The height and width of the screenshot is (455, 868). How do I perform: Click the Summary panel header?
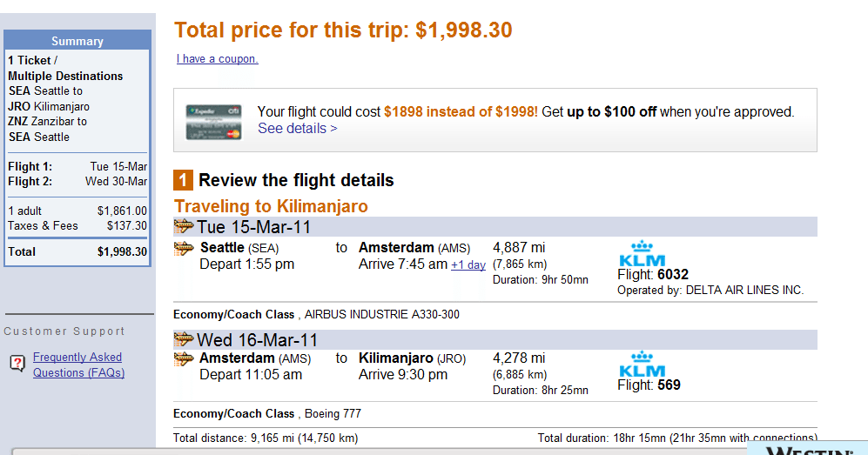pos(77,41)
